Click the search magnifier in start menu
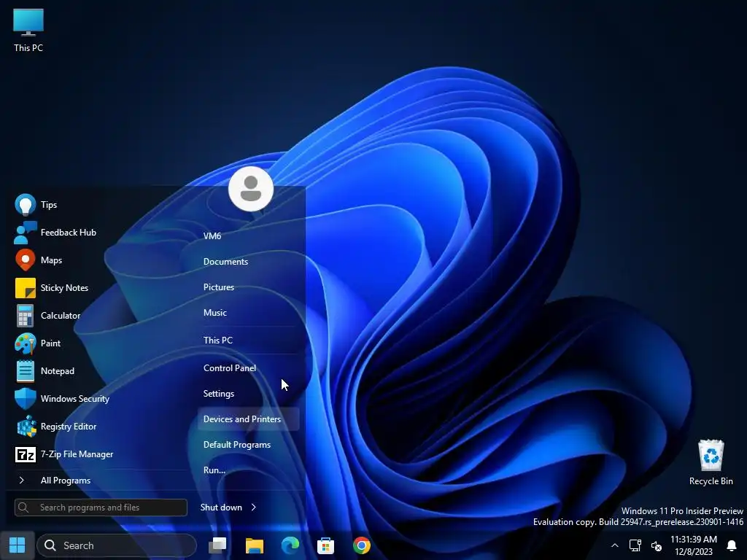 pos(23,507)
